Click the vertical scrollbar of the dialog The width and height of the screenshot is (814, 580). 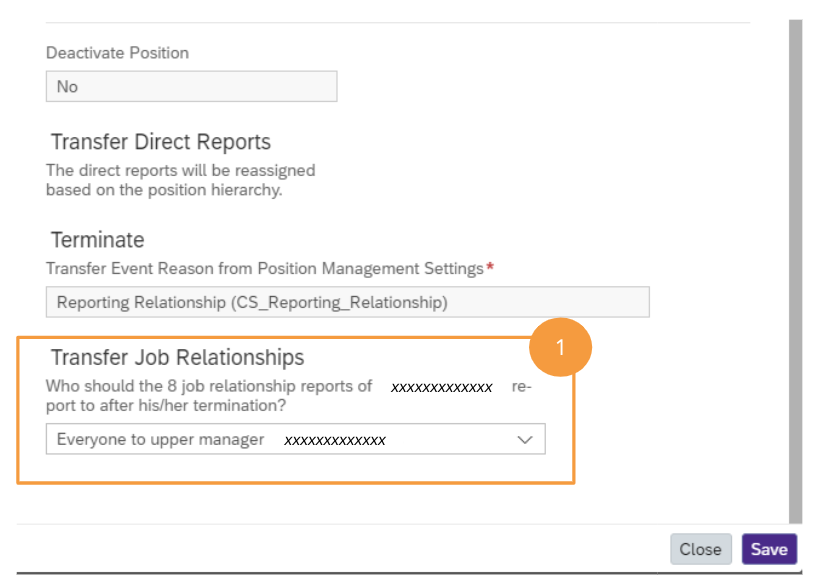click(795, 270)
